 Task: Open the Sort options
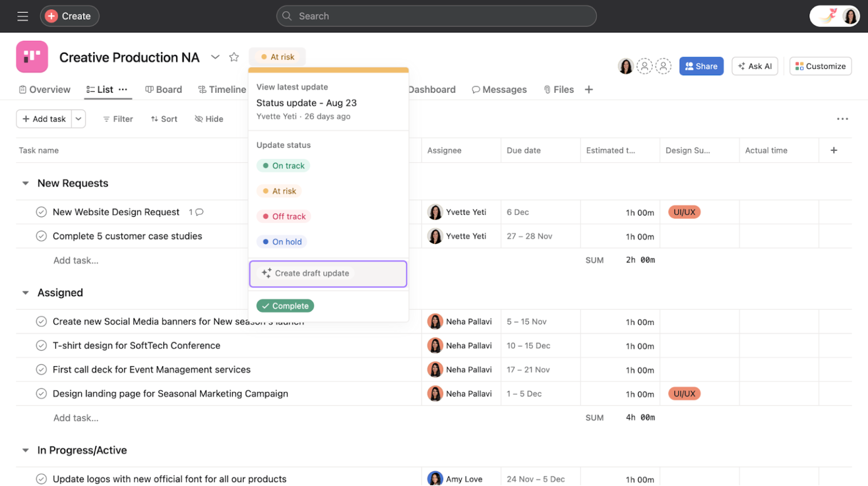point(164,119)
